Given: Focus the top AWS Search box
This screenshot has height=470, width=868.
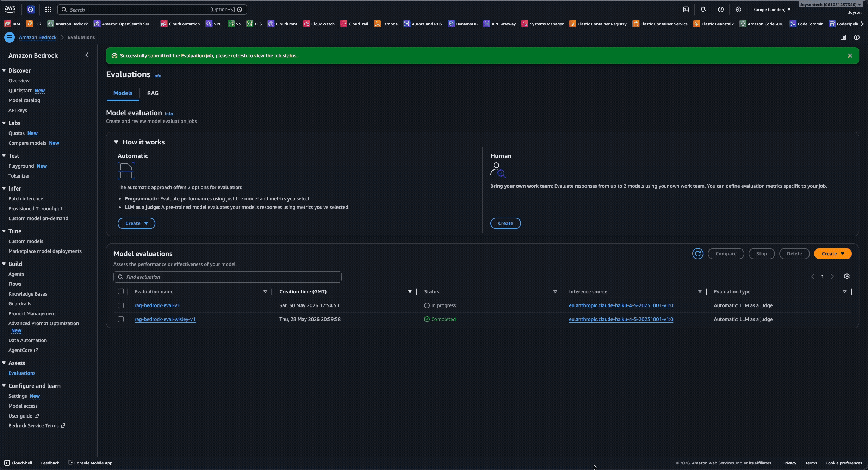Looking at the screenshot, I should coord(152,10).
